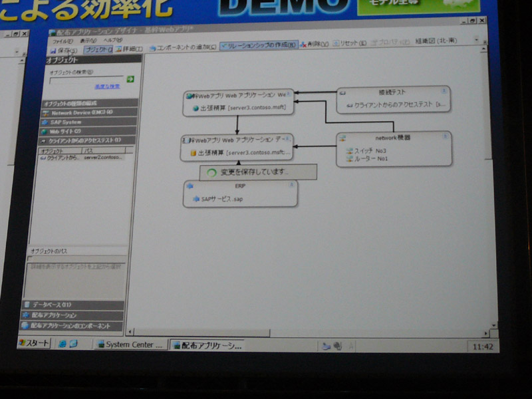Select the スイッチ No3 item
The width and height of the screenshot is (532, 399).
366,151
